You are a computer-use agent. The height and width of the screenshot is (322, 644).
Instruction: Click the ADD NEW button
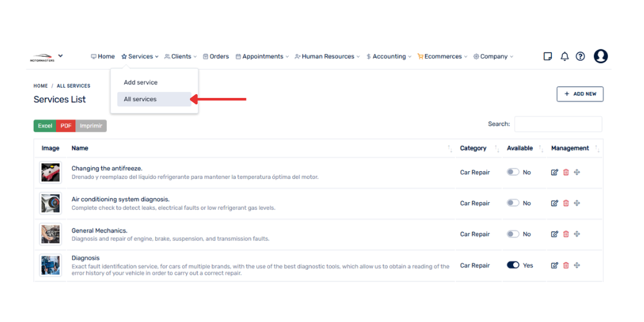click(x=580, y=94)
